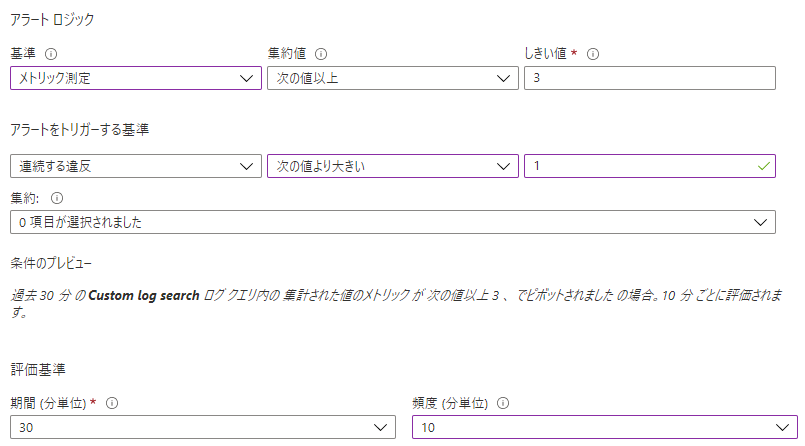Screen dimensions: 805x446
Task: Open the メトリック測定 dropdown
Action: tap(136, 78)
